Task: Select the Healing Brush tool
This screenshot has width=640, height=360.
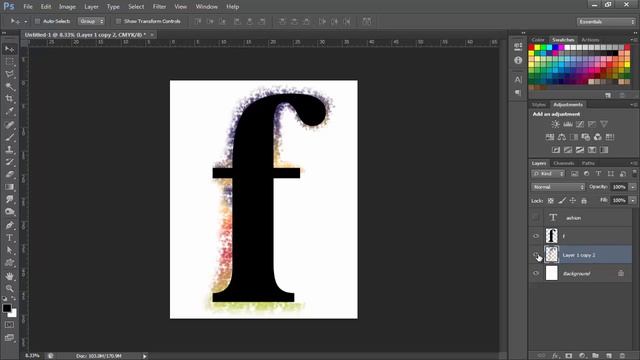Action: pos(9,125)
